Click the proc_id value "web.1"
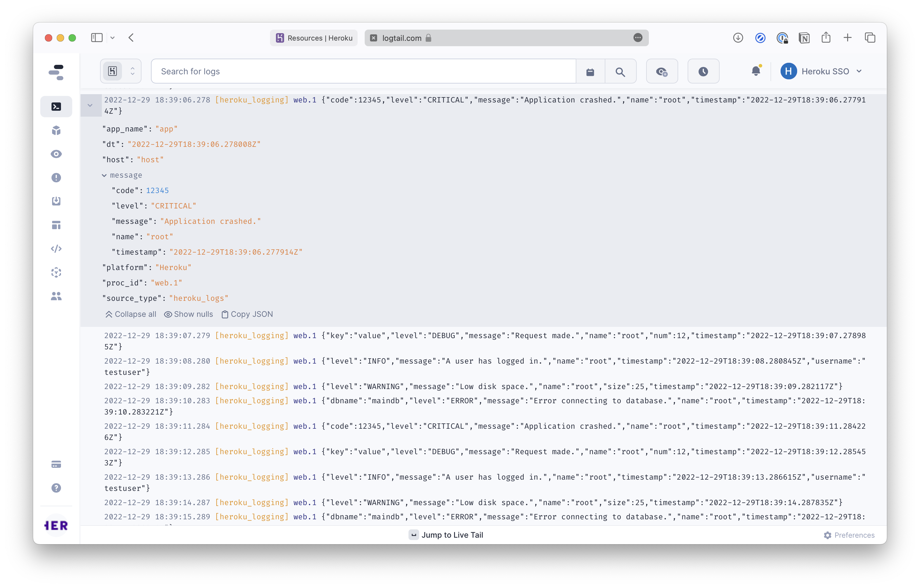This screenshot has height=588, width=920. click(166, 283)
